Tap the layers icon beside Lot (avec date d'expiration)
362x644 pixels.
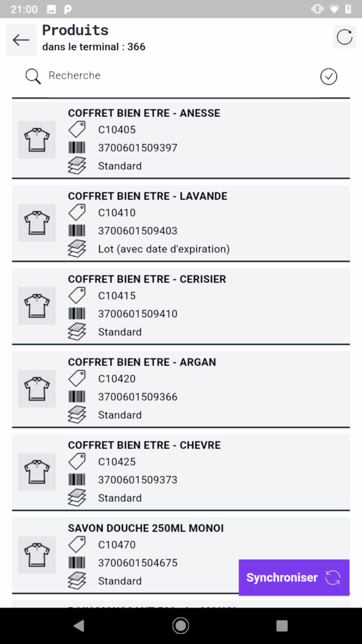[77, 248]
